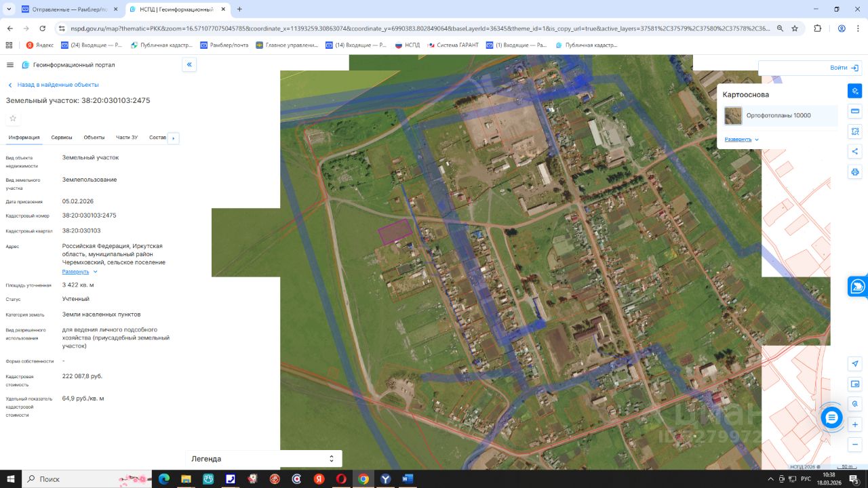
Task: Click the Учтенный status value
Action: (75, 299)
